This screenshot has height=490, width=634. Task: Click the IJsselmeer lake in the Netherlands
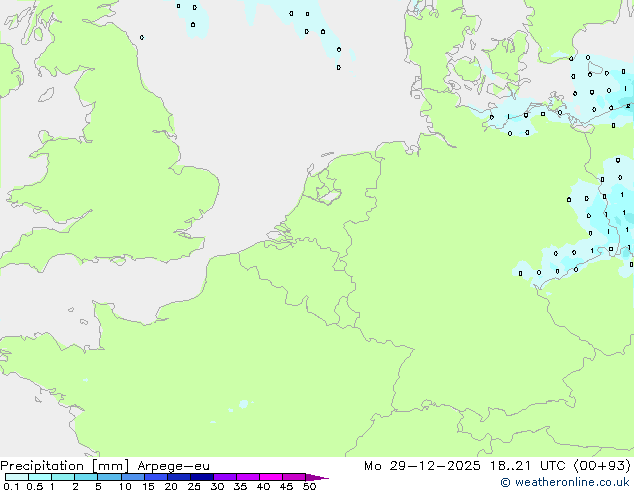(x=324, y=186)
